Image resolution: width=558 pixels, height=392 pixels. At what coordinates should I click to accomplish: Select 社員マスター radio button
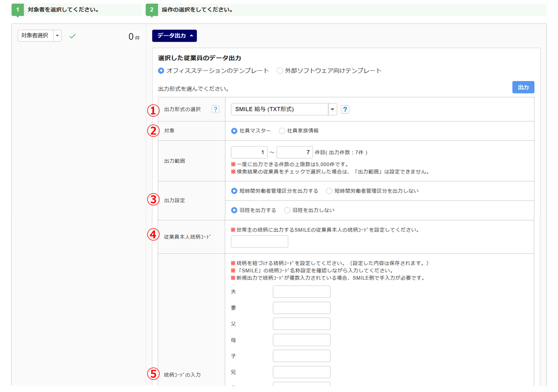pyautogui.click(x=234, y=131)
